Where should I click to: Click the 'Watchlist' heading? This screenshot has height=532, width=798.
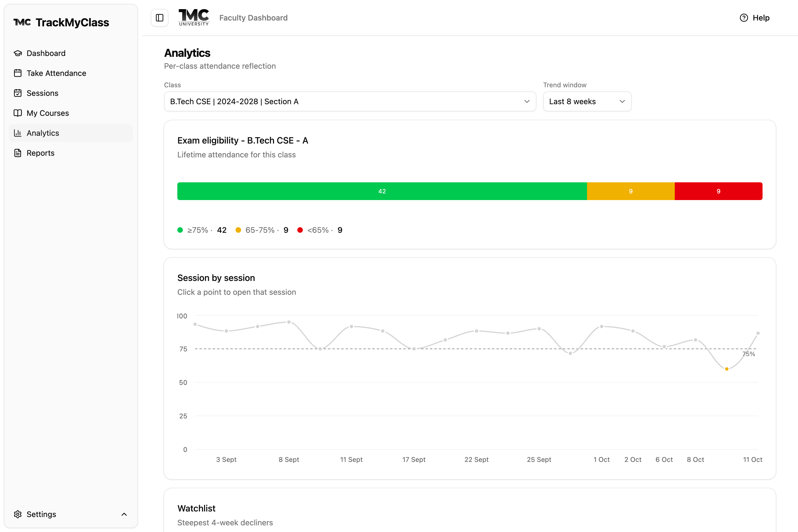(x=196, y=508)
